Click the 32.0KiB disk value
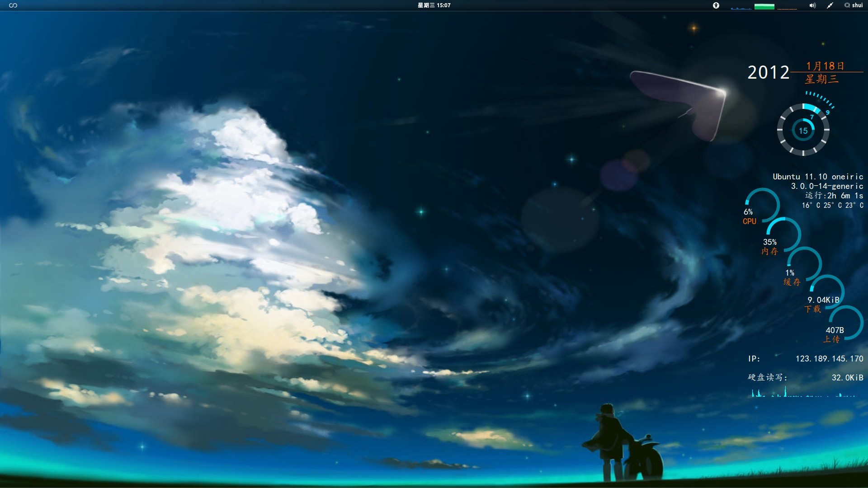 coord(848,378)
